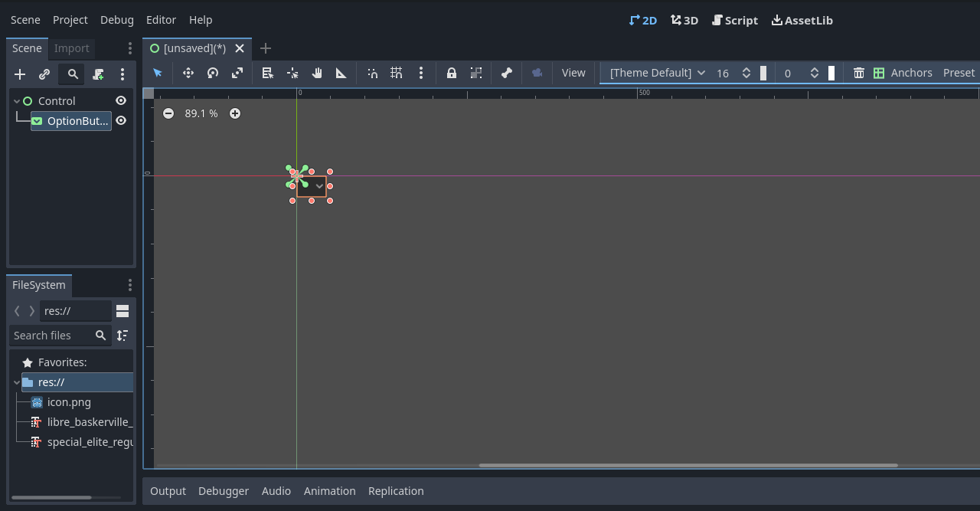Close the unsaved scene tab
Viewport: 980px width, 511px height.
coord(240,48)
